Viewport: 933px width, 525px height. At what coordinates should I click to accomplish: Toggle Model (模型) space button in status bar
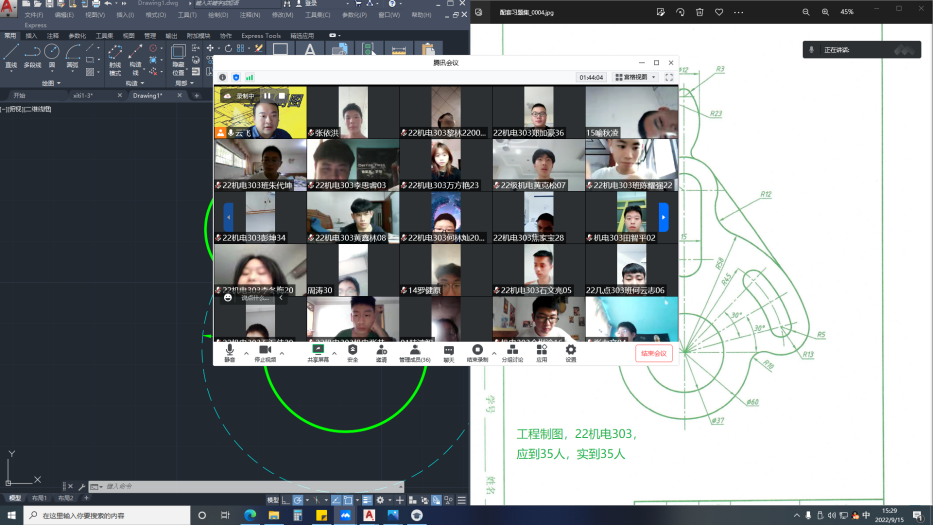(273, 500)
